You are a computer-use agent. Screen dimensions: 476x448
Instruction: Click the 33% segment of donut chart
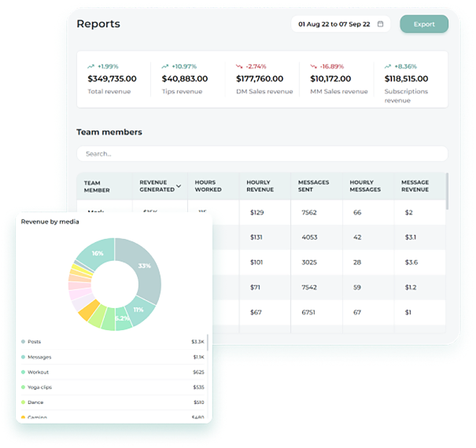click(x=144, y=266)
